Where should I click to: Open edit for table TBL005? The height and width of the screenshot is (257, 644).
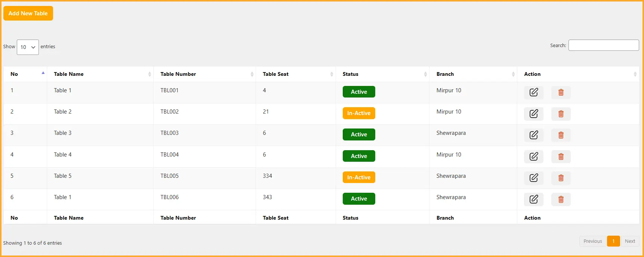(533, 178)
